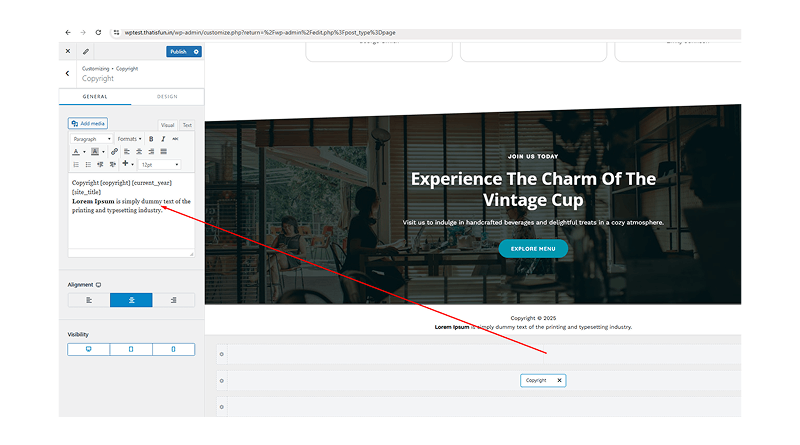Align editor text center
Screen dimensions: 800x445
point(139,152)
